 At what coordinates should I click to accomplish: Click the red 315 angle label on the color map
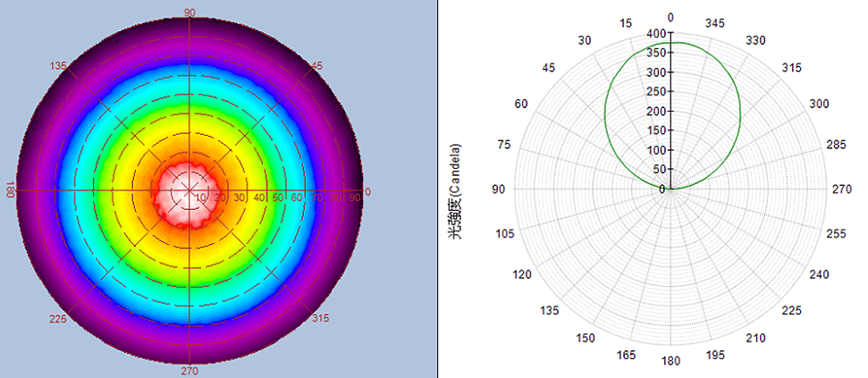pyautogui.click(x=322, y=318)
